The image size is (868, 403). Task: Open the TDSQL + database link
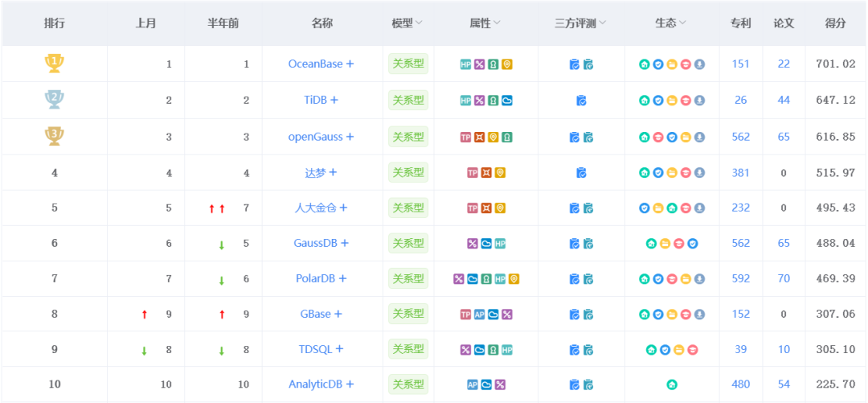[x=321, y=349]
